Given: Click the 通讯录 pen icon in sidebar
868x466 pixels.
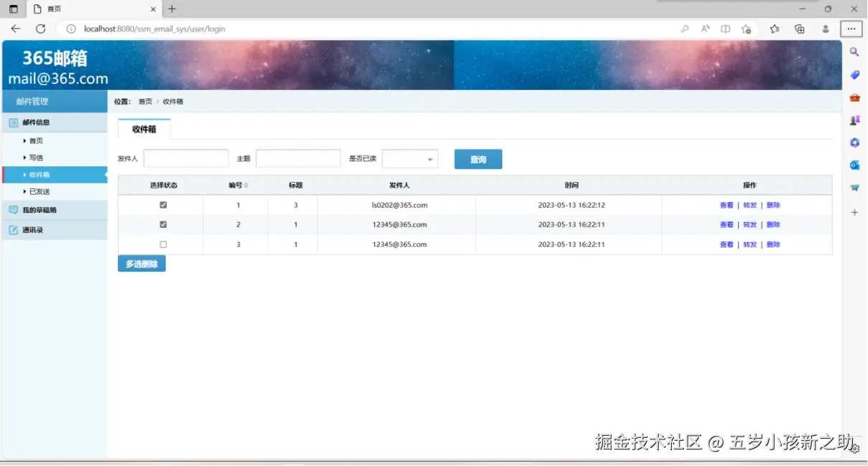Looking at the screenshot, I should click(x=14, y=229).
